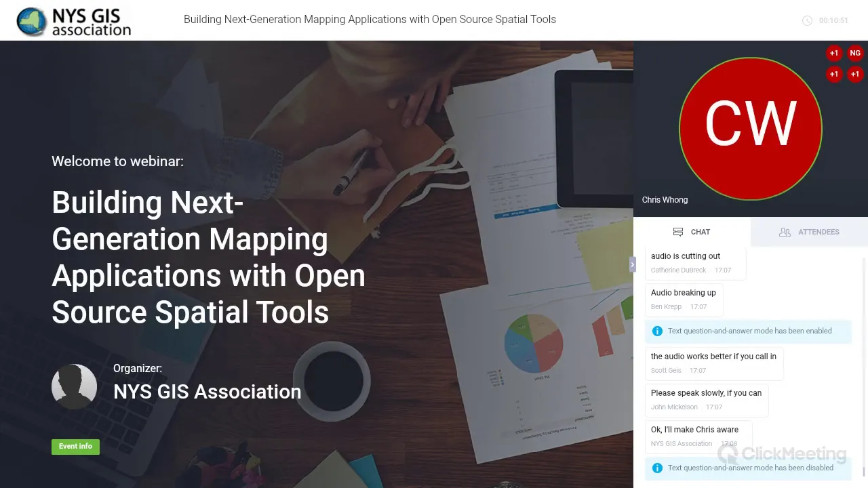The height and width of the screenshot is (488, 868).
Task: Click the 00:10:51 elapsed timer
Action: coord(833,20)
